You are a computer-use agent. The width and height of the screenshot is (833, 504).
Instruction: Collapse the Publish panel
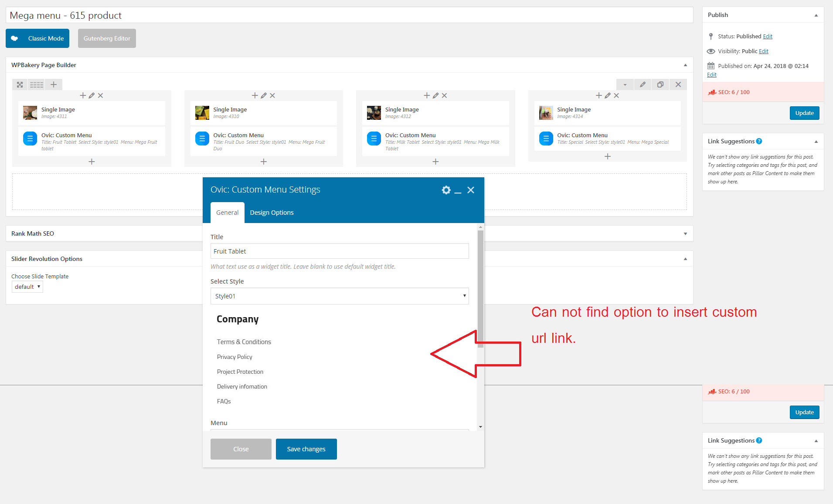816,15
